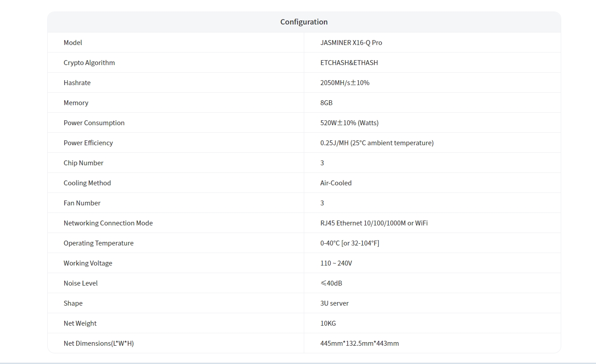The image size is (596, 364).
Task: Click the Configuration table header
Action: click(x=304, y=22)
